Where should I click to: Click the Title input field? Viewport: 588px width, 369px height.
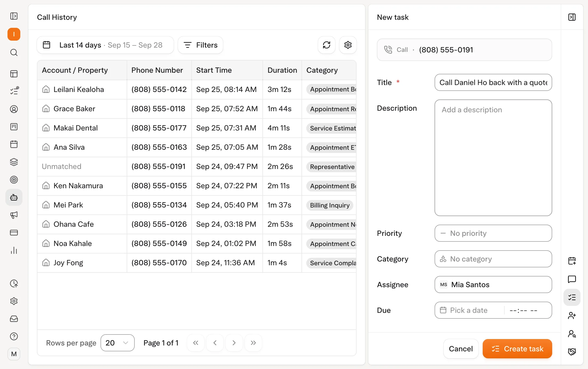coord(493,82)
